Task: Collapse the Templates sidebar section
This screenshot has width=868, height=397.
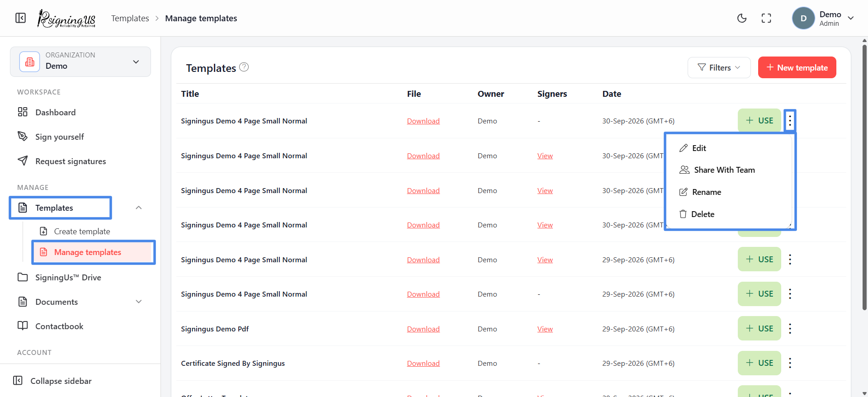Action: coord(139,208)
